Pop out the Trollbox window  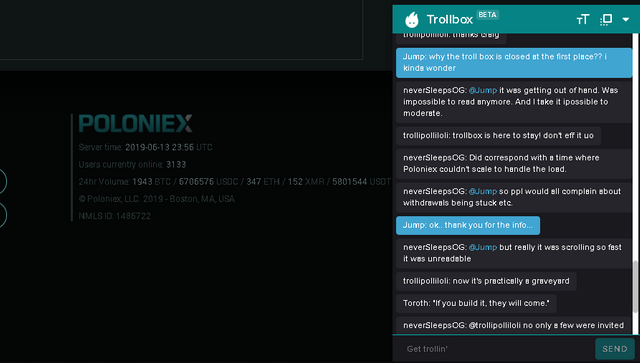(x=606, y=19)
